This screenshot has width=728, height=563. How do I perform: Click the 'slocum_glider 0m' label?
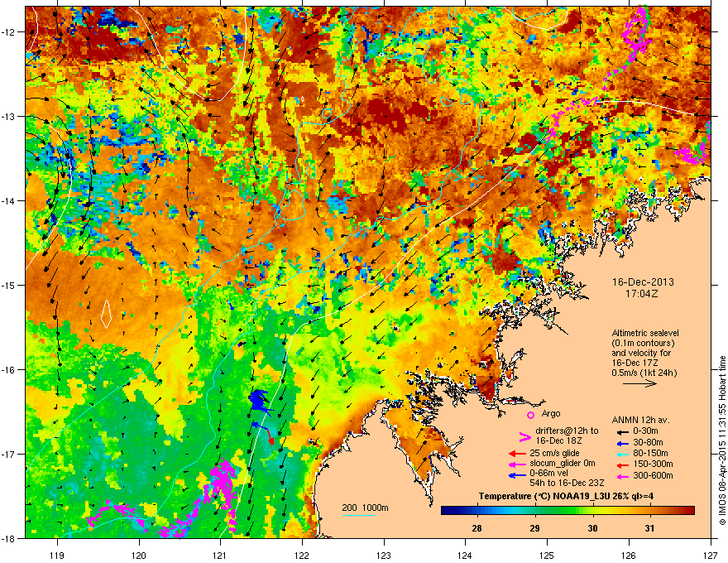point(563,463)
